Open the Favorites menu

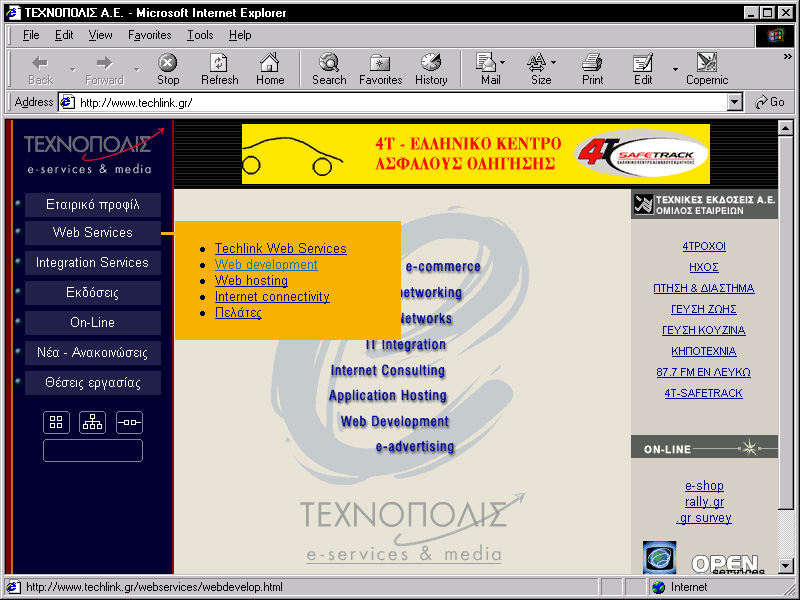[x=149, y=35]
